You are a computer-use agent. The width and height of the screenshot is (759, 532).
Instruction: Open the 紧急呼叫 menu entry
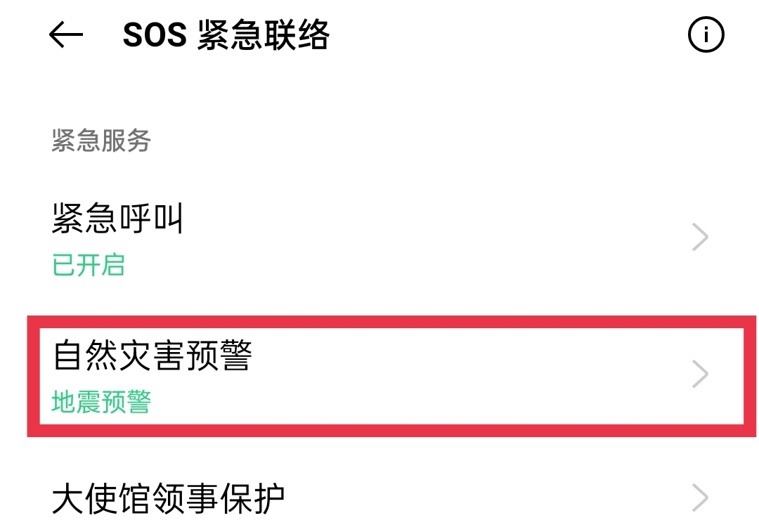click(x=379, y=239)
